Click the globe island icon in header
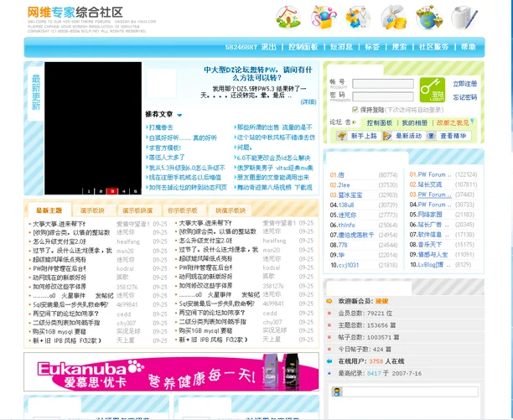 [x=427, y=16]
